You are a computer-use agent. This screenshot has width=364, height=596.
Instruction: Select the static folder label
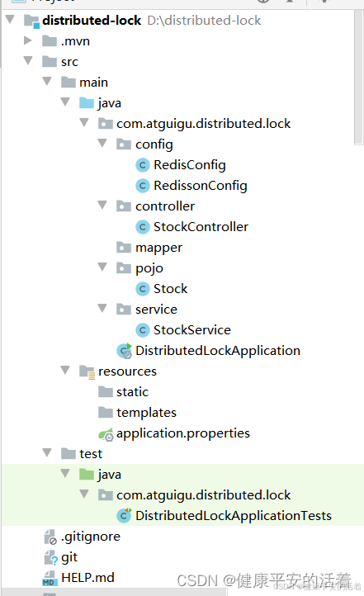(x=132, y=392)
